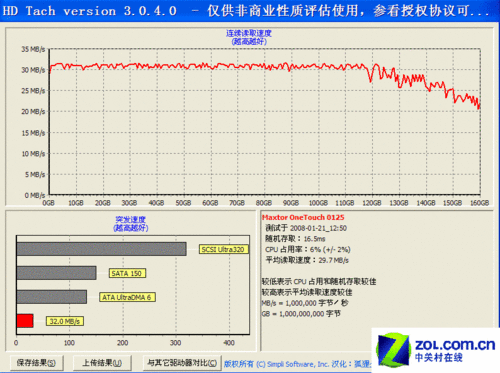Click the Simpli Software copyright link

pyautogui.click(x=297, y=364)
